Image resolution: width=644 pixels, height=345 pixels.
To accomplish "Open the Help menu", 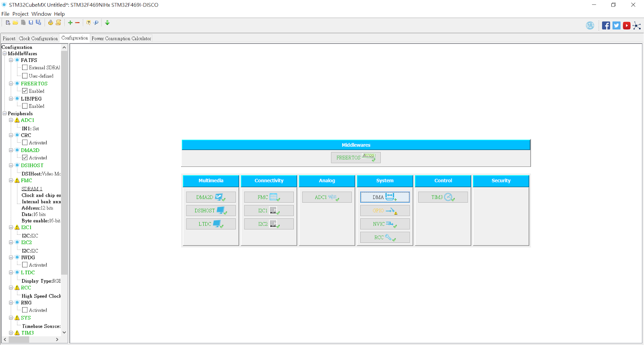I will tap(59, 14).
